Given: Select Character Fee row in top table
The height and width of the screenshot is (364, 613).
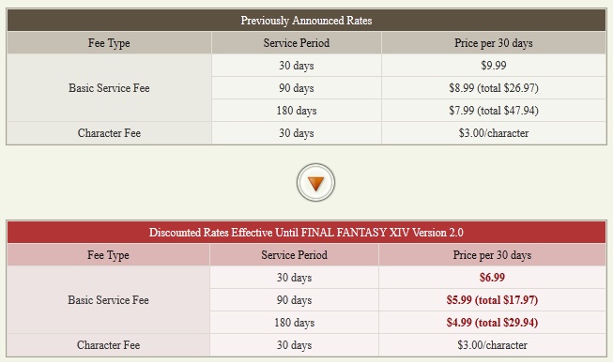Looking at the screenshot, I should (306, 133).
